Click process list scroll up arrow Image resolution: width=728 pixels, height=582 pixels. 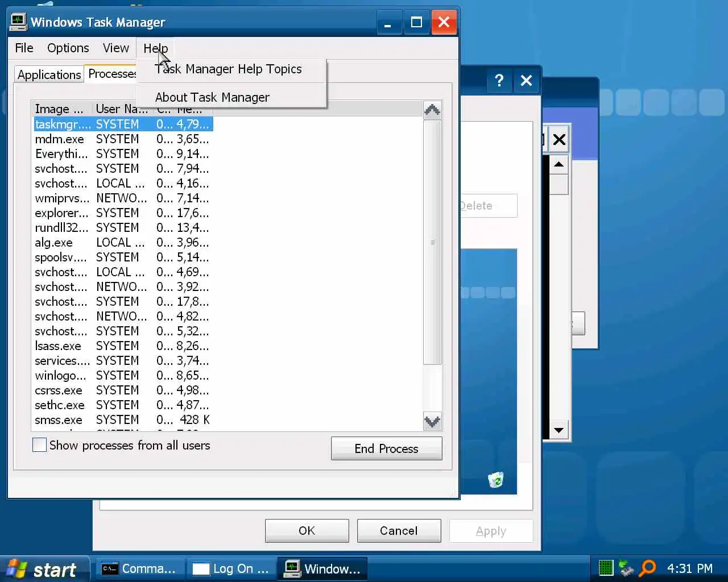coord(432,110)
